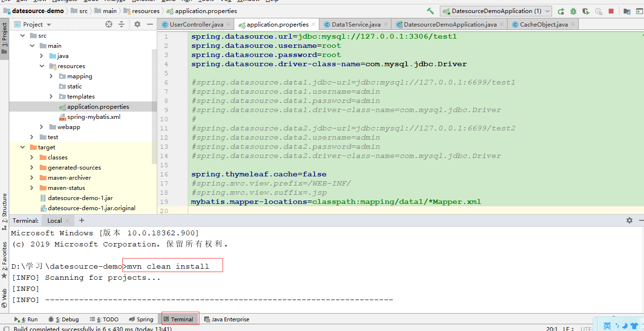
Task: Collapse the src folder
Action: pyautogui.click(x=22, y=35)
